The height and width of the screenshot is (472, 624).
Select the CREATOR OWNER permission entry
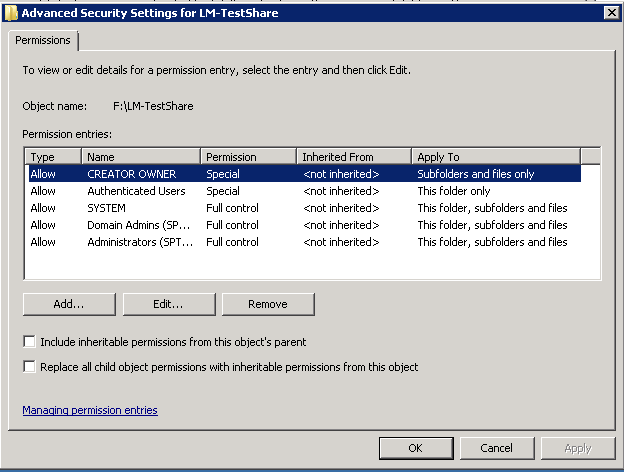click(305, 174)
